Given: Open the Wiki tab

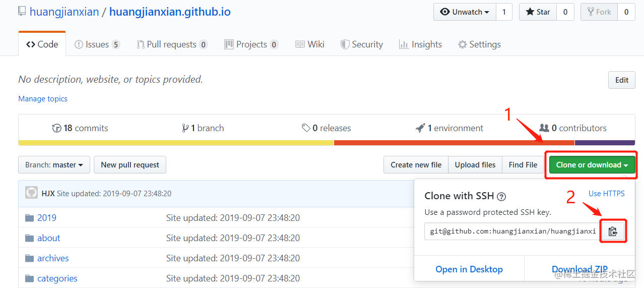Looking at the screenshot, I should [x=310, y=44].
